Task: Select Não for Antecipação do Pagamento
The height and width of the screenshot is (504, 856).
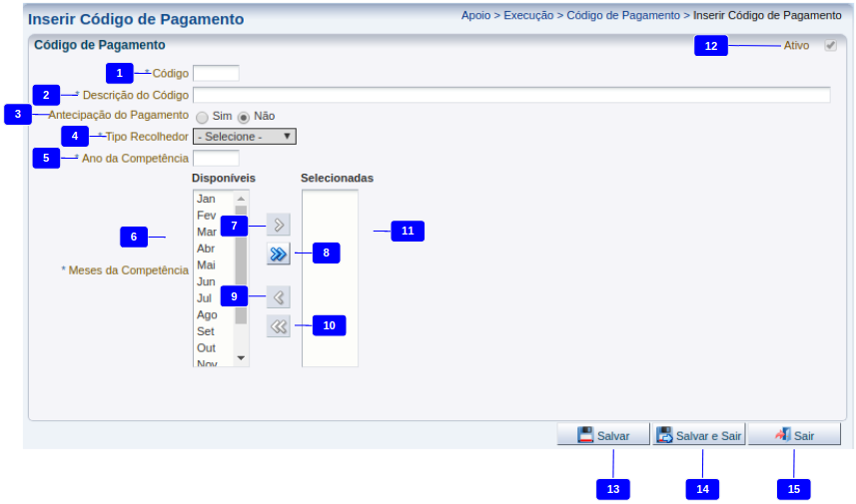Action: pyautogui.click(x=243, y=117)
